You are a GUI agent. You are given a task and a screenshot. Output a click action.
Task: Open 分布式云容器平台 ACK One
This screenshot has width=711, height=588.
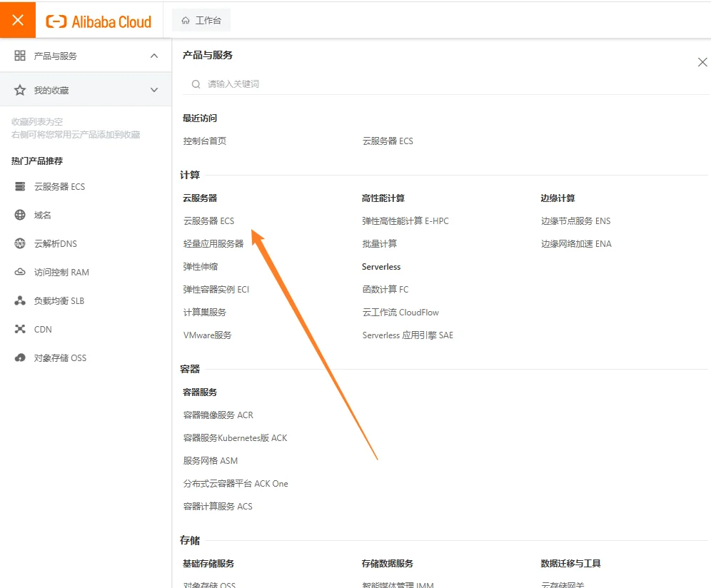(236, 484)
